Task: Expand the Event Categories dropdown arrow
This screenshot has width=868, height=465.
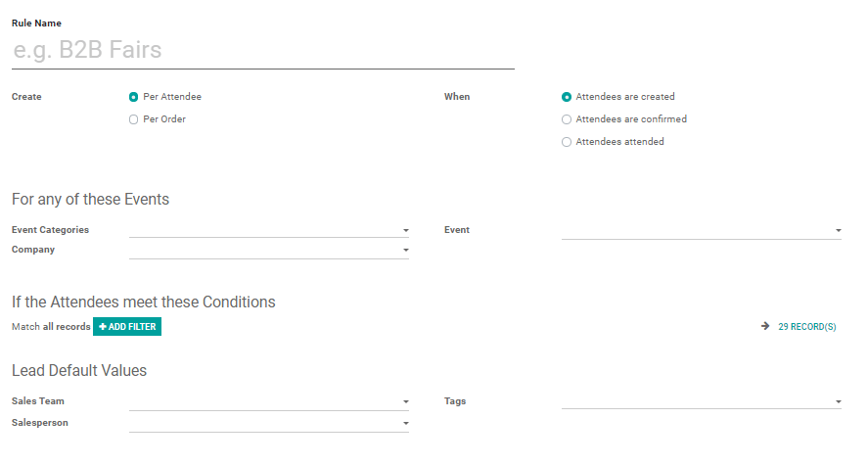Action: click(x=405, y=231)
